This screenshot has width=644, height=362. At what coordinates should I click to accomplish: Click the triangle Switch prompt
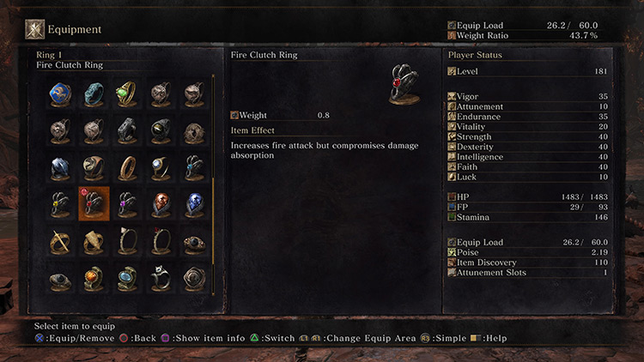[272, 338]
